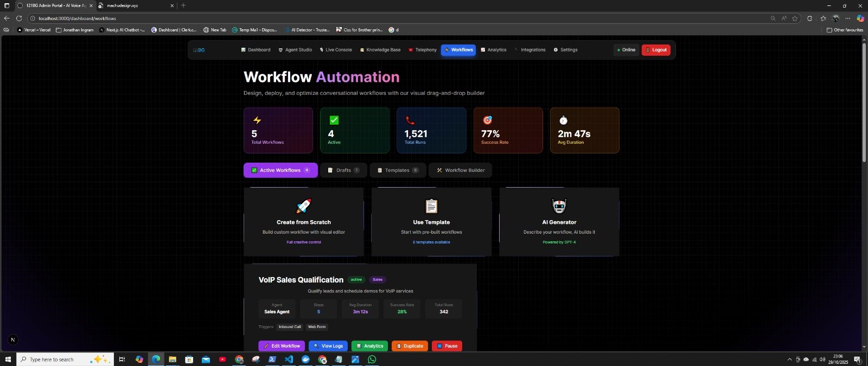The image size is (868, 366).
Task: Click the Online status indicator
Action: 626,50
